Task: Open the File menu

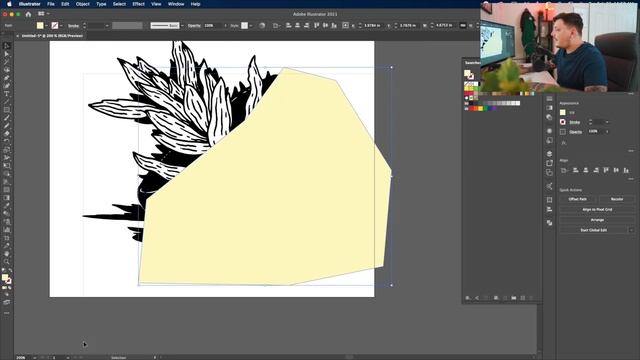Action: point(51,4)
